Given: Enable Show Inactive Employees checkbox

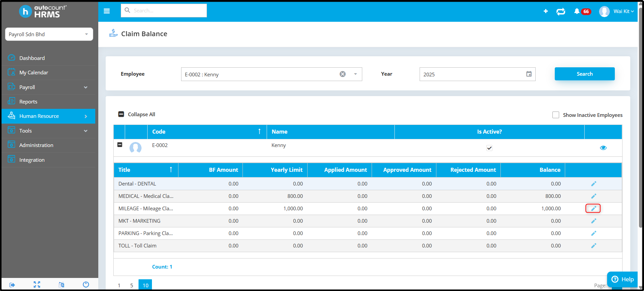Looking at the screenshot, I should click(556, 115).
